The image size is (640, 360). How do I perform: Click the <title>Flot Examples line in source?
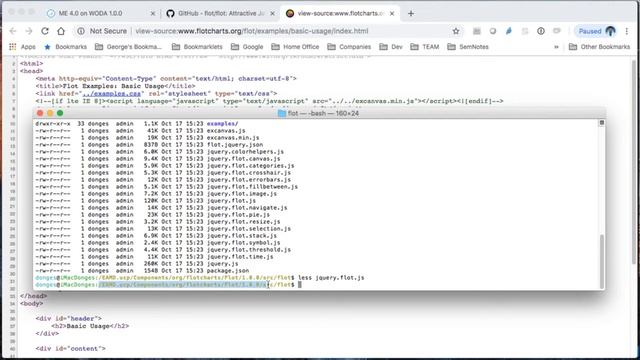[116, 86]
